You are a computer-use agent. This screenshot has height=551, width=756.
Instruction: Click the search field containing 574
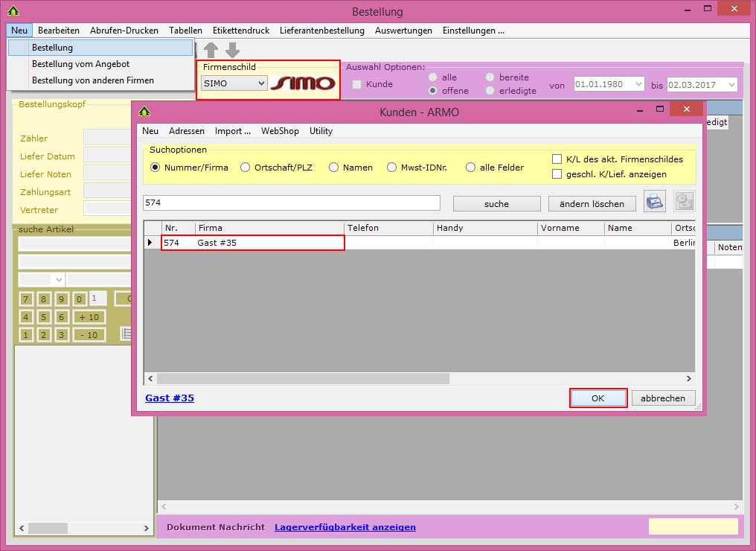point(291,203)
